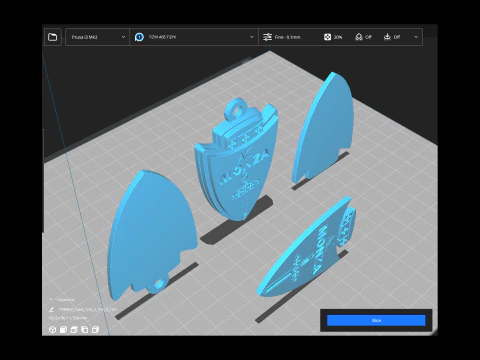Open file using the folder icon
Viewport: 480px width, 360px height.
click(x=53, y=37)
